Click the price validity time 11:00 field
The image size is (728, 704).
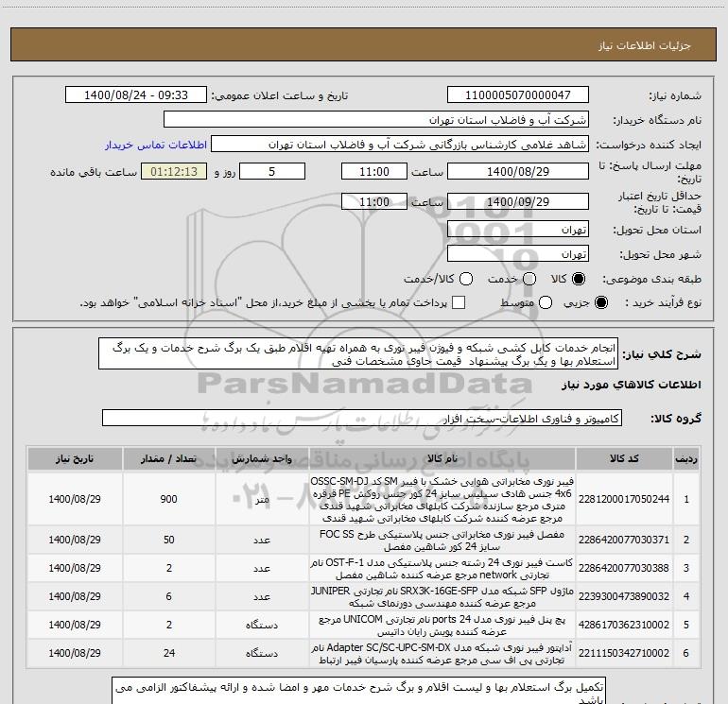pos(374,201)
